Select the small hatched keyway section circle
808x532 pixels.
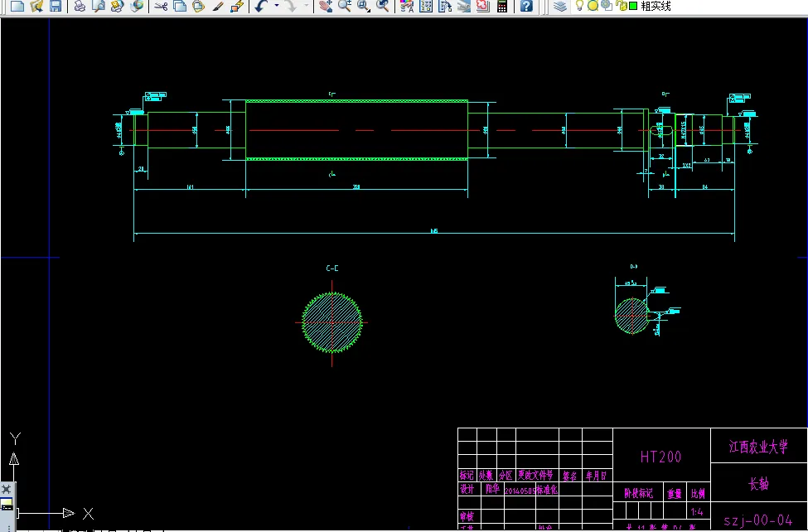pyautogui.click(x=632, y=316)
